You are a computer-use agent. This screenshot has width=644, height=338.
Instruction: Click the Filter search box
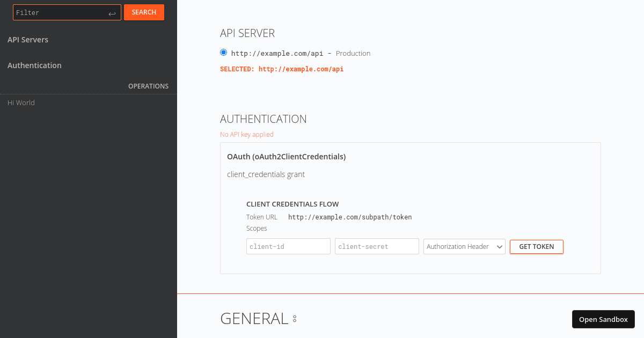coord(59,12)
